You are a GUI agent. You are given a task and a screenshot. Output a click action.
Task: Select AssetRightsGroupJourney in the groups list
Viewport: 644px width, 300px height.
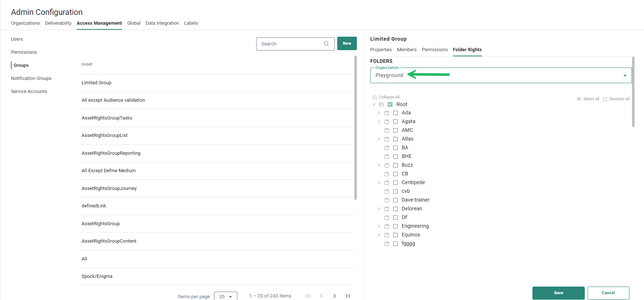(x=109, y=188)
